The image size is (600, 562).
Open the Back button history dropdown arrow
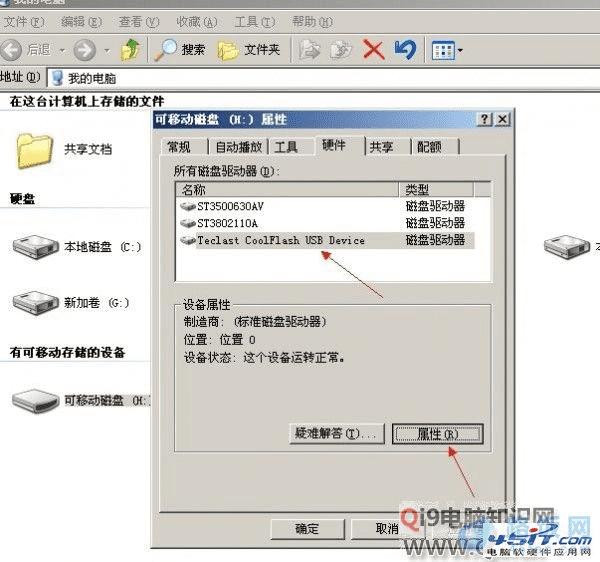coord(62,50)
